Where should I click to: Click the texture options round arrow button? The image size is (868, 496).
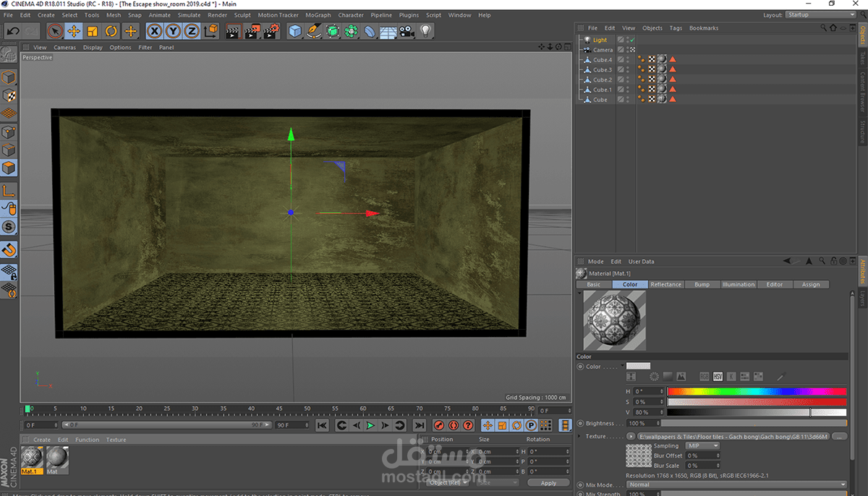[x=630, y=436]
